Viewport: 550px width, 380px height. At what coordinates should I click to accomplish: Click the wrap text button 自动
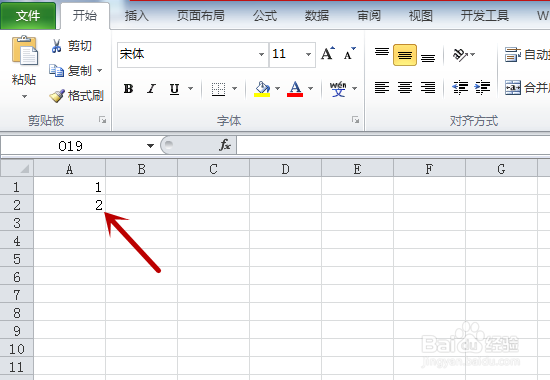click(527, 54)
